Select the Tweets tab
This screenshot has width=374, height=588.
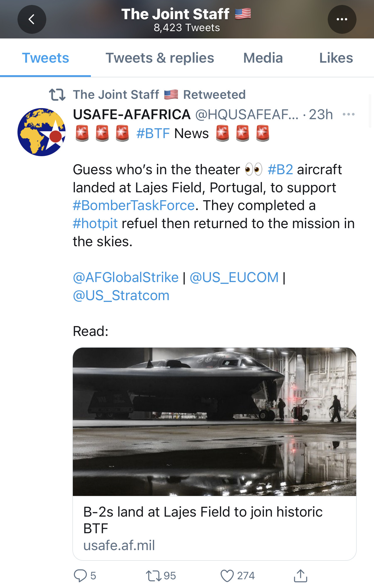(x=45, y=58)
